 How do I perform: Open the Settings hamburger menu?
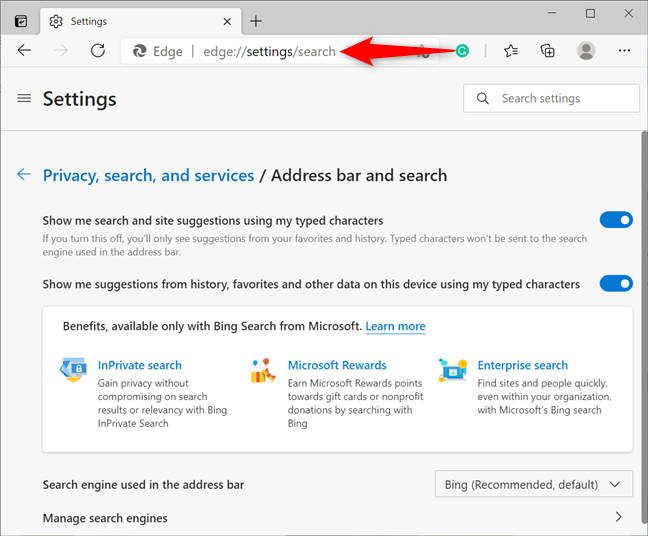[x=24, y=98]
